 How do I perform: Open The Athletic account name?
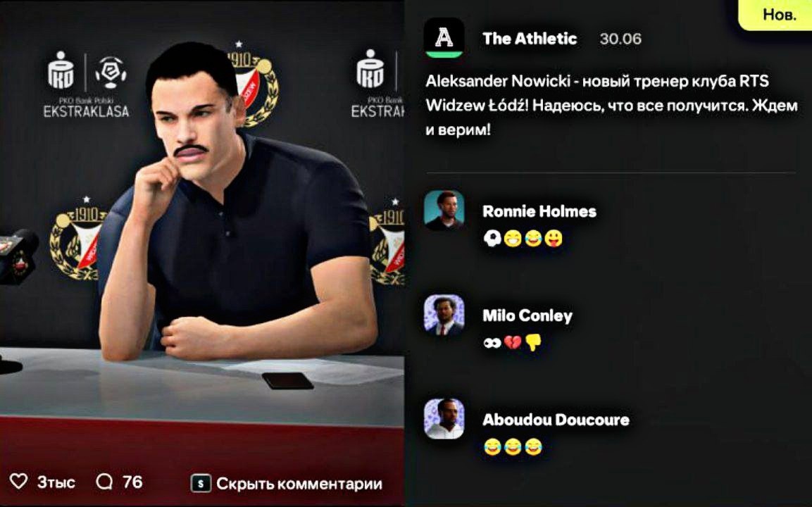click(x=530, y=38)
